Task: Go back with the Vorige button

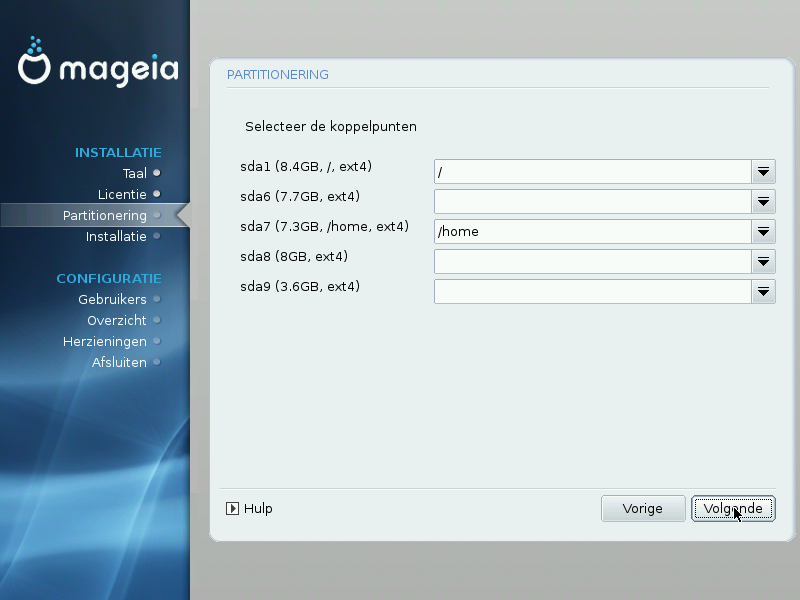Action: pyautogui.click(x=643, y=509)
